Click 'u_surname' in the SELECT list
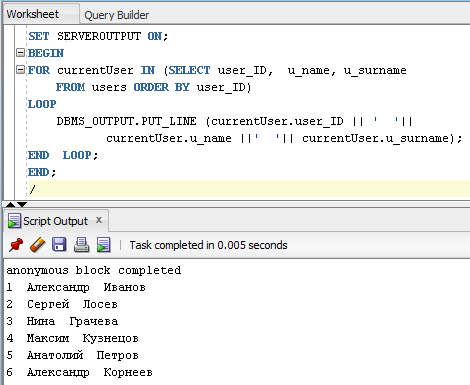Image resolution: width=470 pixels, height=385 pixels. point(375,70)
